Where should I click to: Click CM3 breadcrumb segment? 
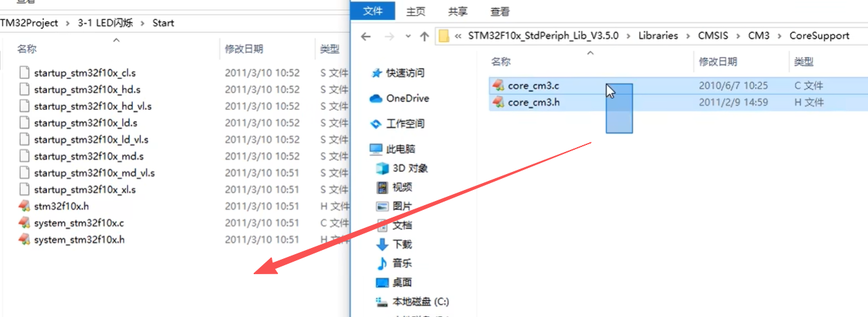pyautogui.click(x=759, y=36)
